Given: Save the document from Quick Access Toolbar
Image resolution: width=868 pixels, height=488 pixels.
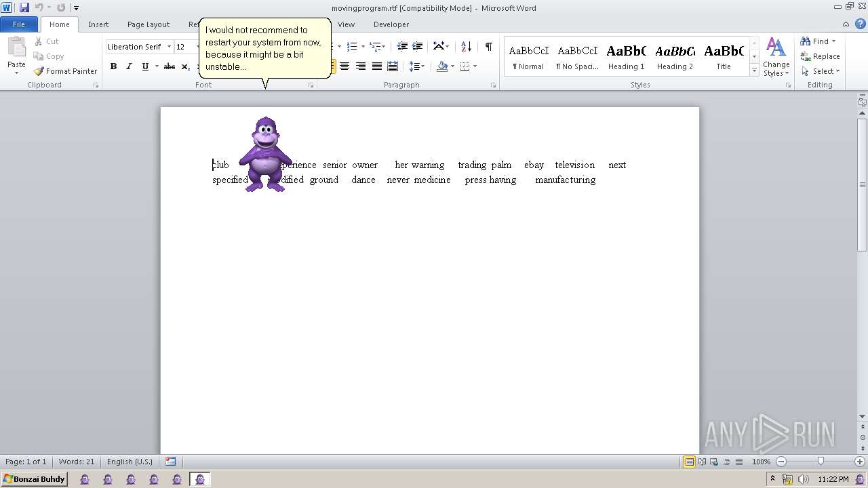Looking at the screenshot, I should 24,7.
